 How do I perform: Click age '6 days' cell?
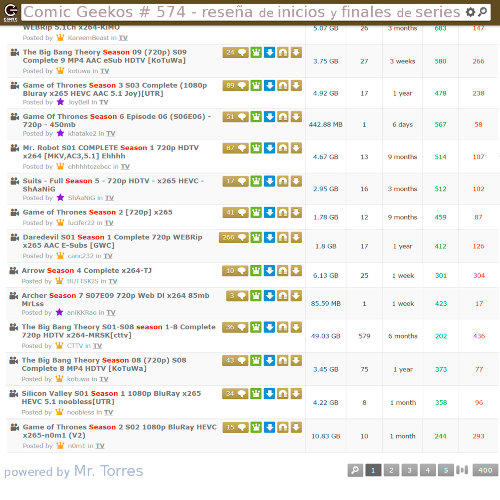[403, 125]
